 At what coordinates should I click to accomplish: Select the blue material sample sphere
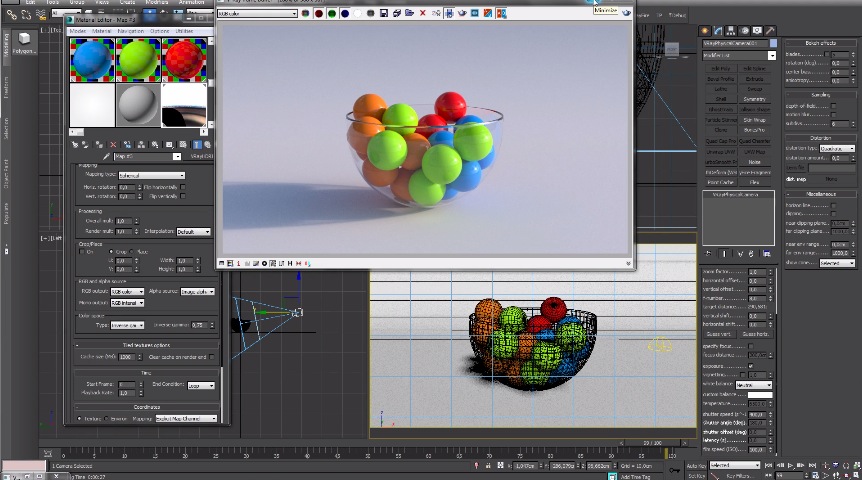pos(91,60)
